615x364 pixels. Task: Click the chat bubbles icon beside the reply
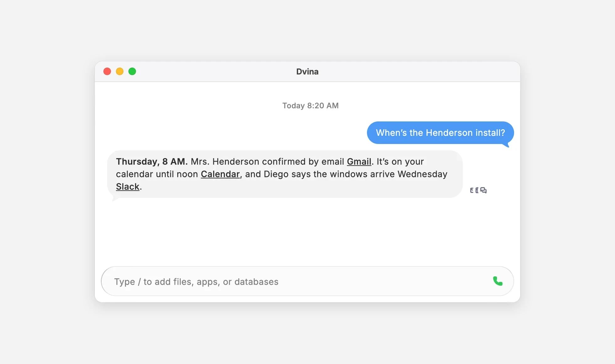click(x=484, y=190)
